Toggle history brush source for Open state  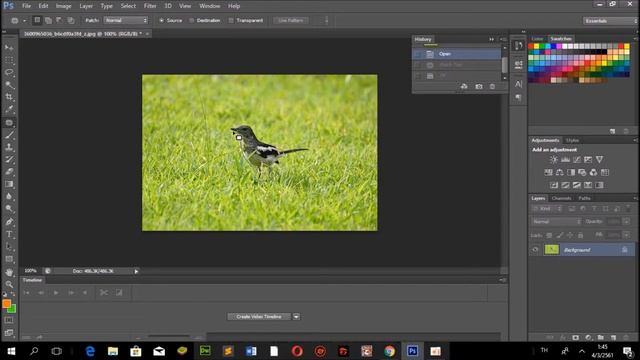coord(417,54)
